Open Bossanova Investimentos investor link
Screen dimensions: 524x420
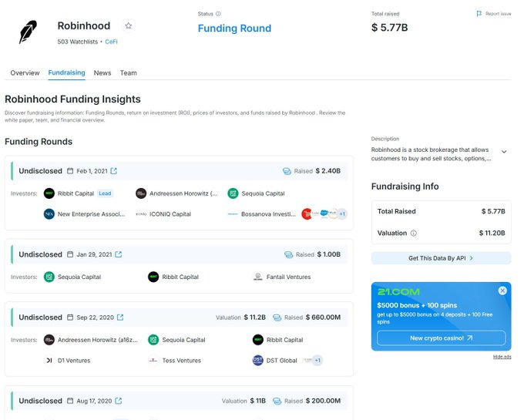268,214
